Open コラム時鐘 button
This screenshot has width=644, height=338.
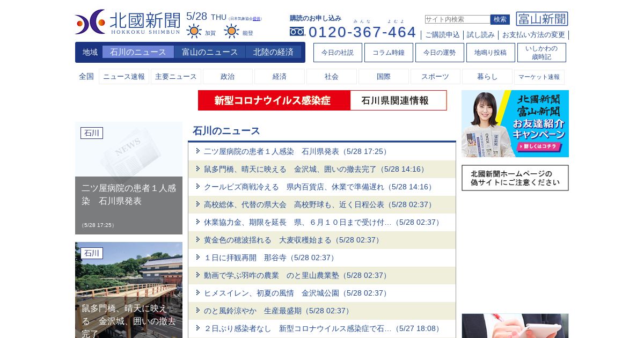(389, 53)
